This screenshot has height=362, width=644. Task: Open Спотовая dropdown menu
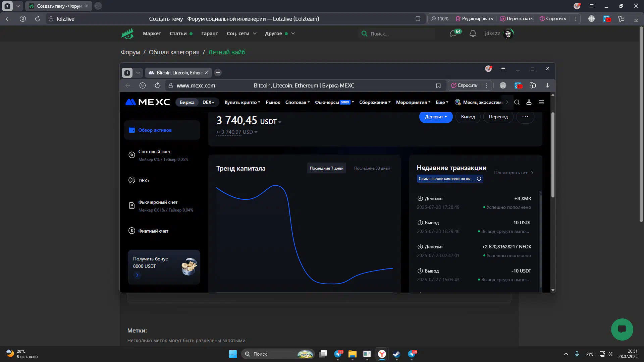pyautogui.click(x=297, y=102)
